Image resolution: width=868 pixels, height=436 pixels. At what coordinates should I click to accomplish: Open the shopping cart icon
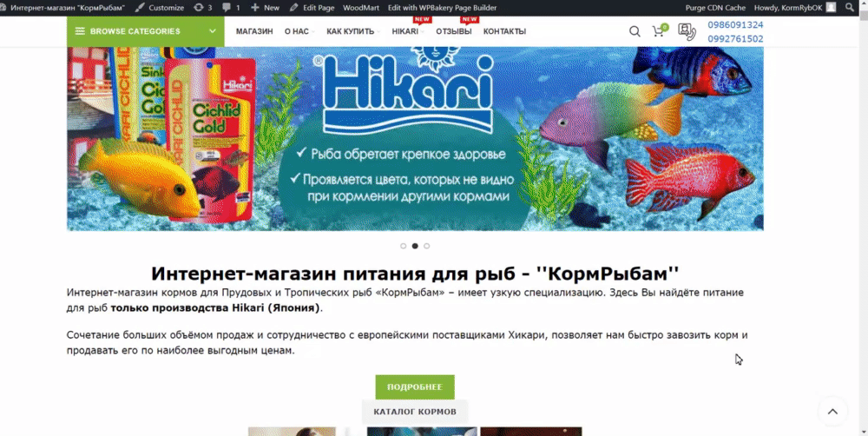(659, 31)
